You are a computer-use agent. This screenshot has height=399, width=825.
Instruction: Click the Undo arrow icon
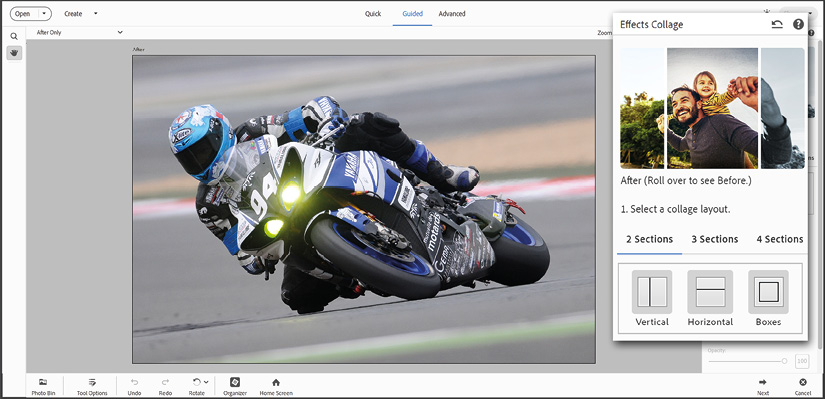(134, 382)
